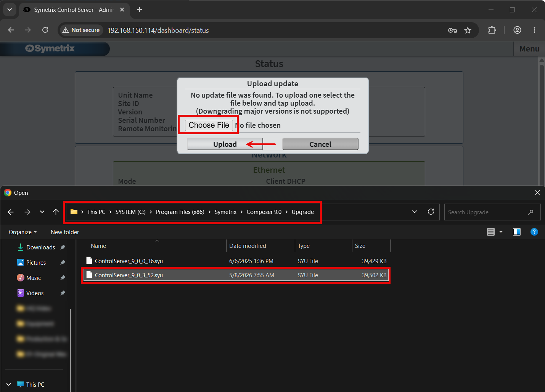Screen dimensions: 545x392
Task: Click the folder icon in the address path
Action: pyautogui.click(x=74, y=212)
